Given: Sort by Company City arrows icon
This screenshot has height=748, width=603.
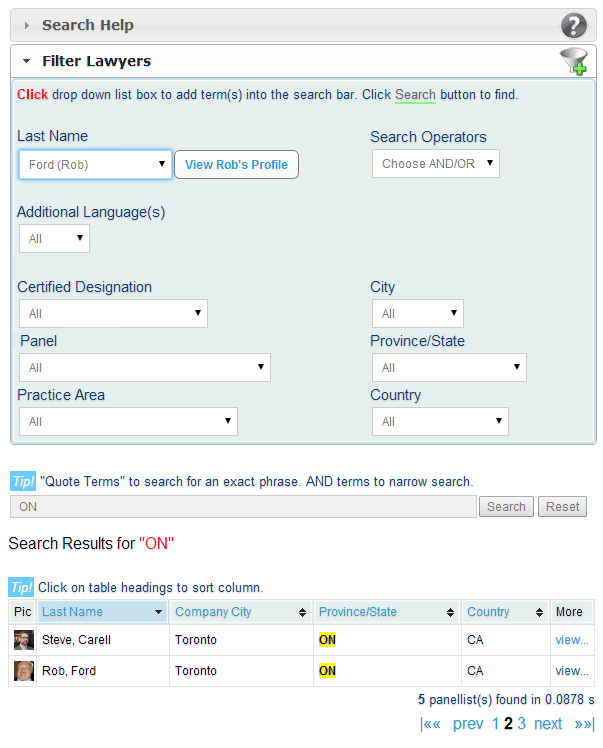Looking at the screenshot, I should 302,613.
